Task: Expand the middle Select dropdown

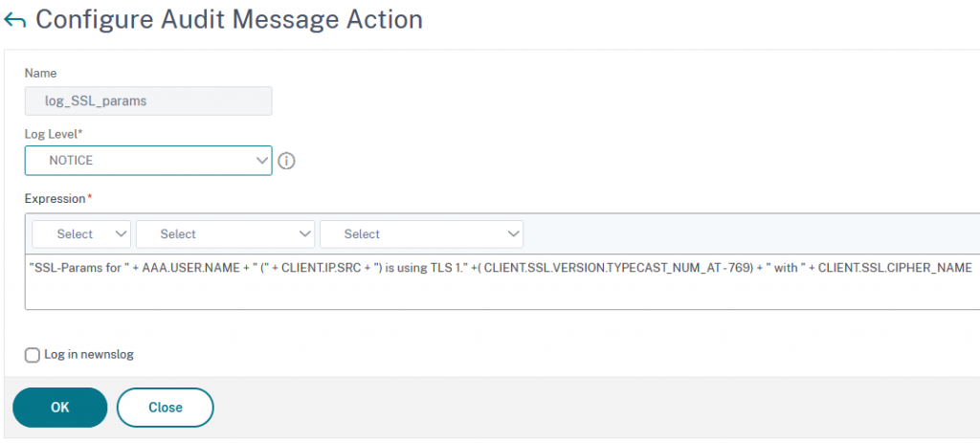Action: click(x=225, y=234)
